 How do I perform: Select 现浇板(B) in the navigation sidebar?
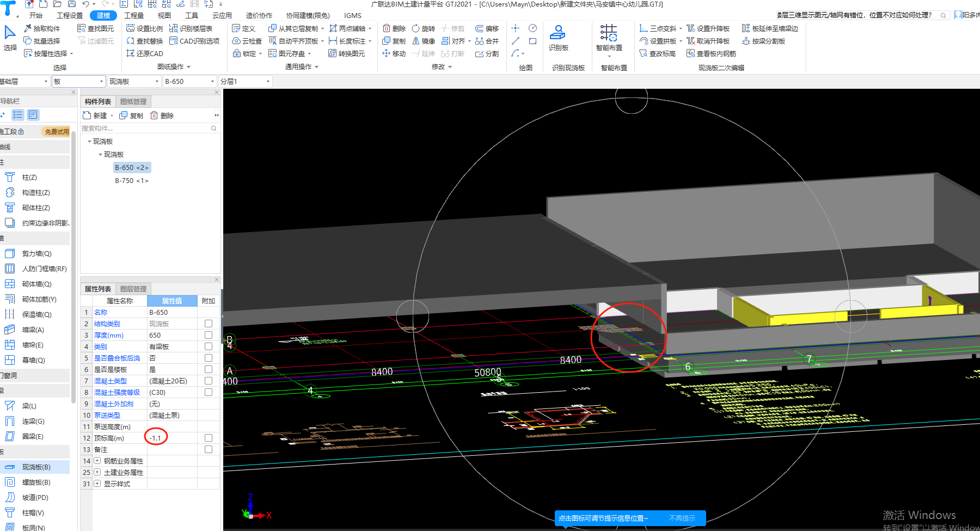[36, 467]
